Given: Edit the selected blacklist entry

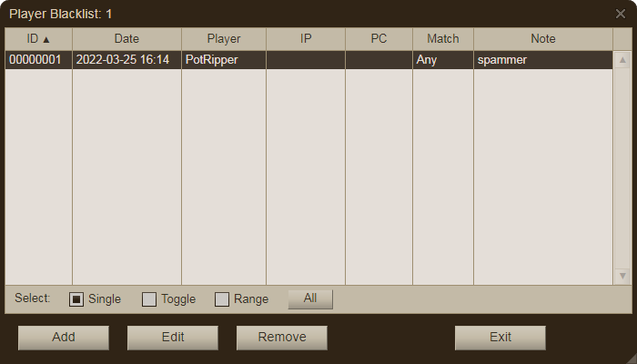Looking at the screenshot, I should [x=173, y=337].
